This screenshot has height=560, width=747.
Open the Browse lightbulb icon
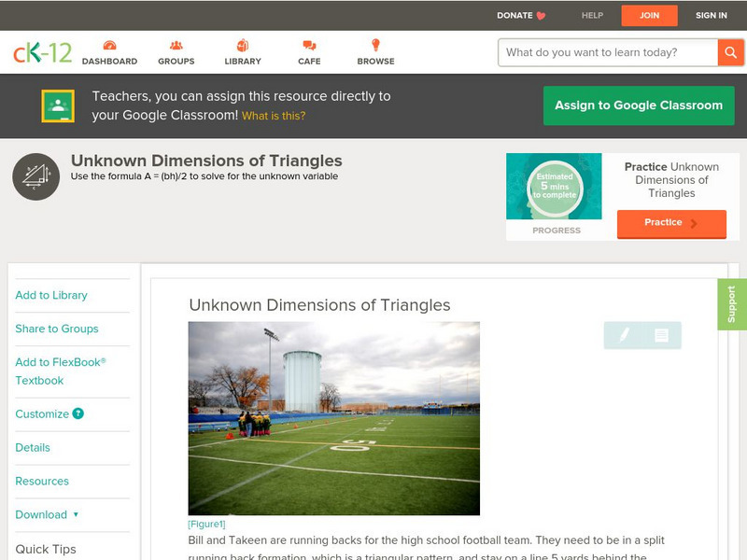click(375, 45)
